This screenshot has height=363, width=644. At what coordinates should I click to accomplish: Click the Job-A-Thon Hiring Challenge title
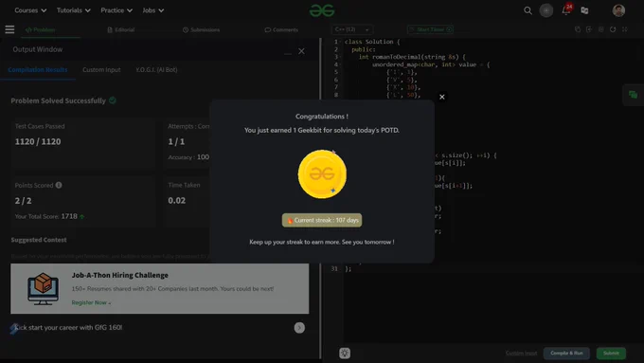click(x=120, y=275)
